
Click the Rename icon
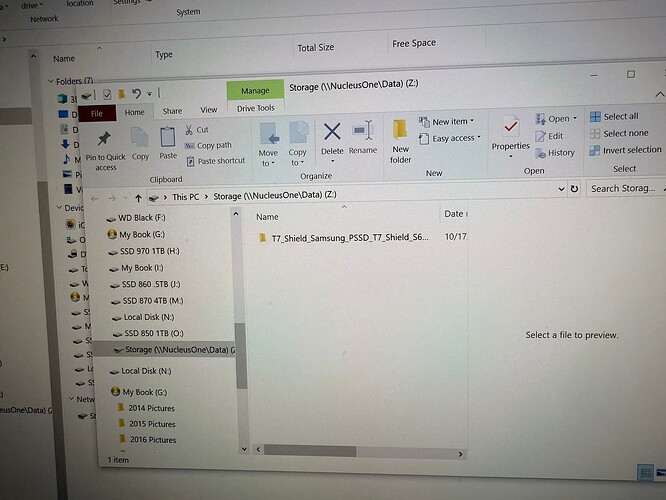coord(363,130)
